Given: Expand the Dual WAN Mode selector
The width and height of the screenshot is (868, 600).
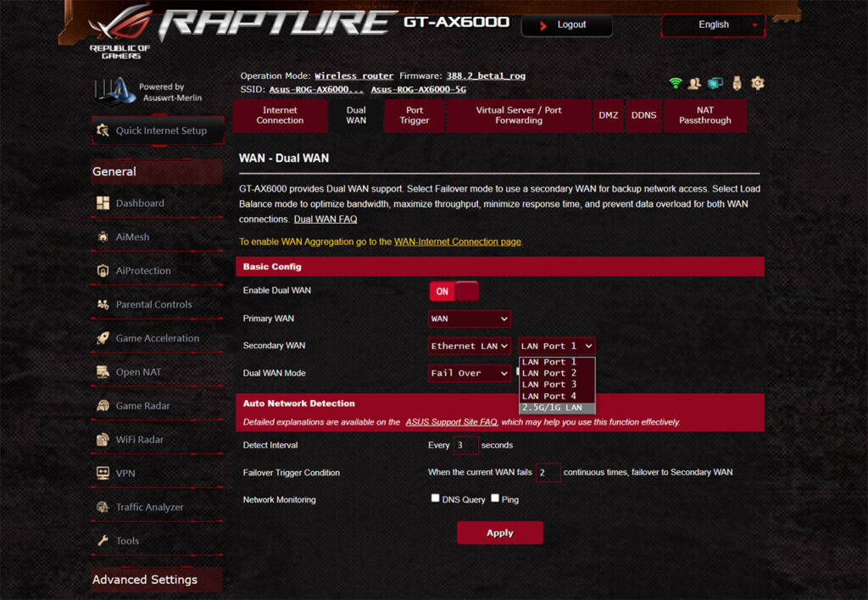Looking at the screenshot, I should 469,373.
